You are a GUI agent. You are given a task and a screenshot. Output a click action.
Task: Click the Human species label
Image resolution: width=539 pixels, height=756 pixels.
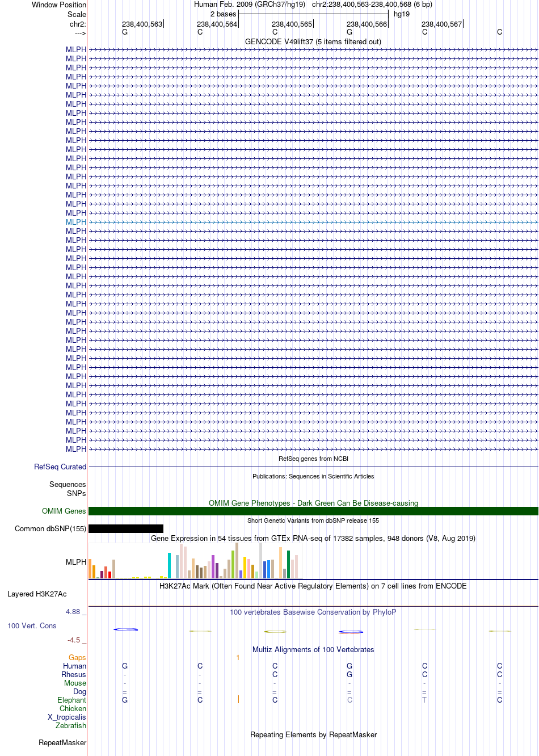point(74,666)
